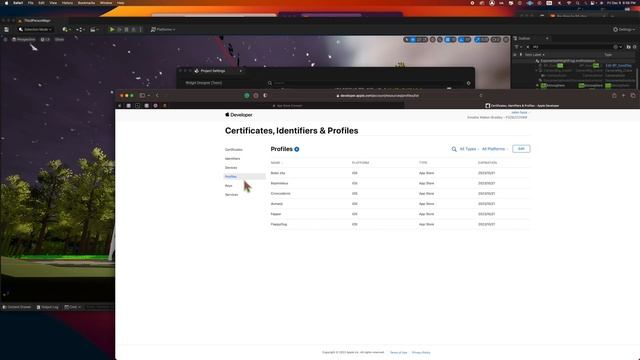Save the current level in Unreal toolbar
Viewport: 640px width, 360px height.
6,29
